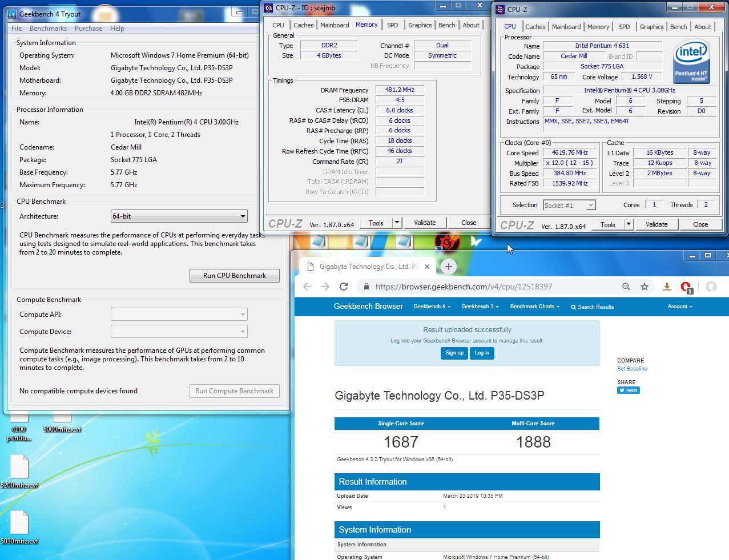Click Validate in CPU-Z scajmb window
The width and height of the screenshot is (729, 560).
[425, 223]
